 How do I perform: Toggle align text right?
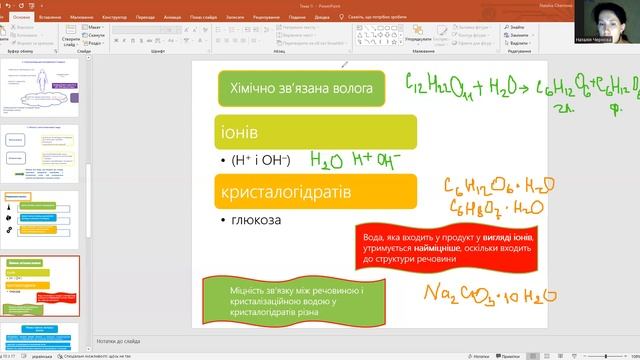235,41
